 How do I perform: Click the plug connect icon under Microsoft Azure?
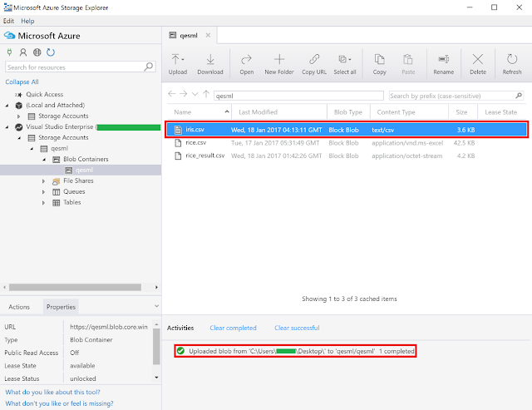pos(9,52)
